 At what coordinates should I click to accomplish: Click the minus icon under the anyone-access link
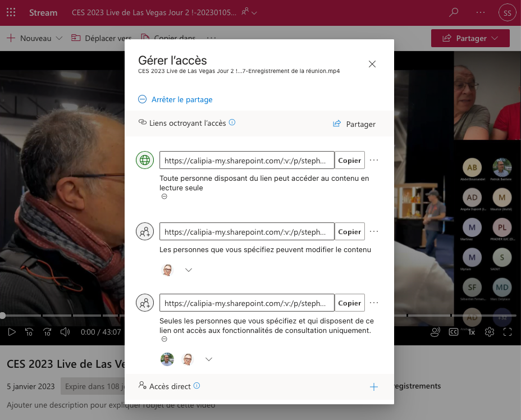pos(164,196)
